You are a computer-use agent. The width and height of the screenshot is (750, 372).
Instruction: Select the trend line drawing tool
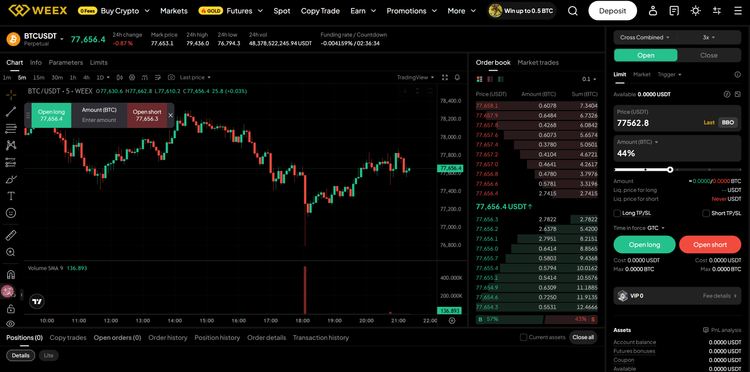(x=11, y=111)
